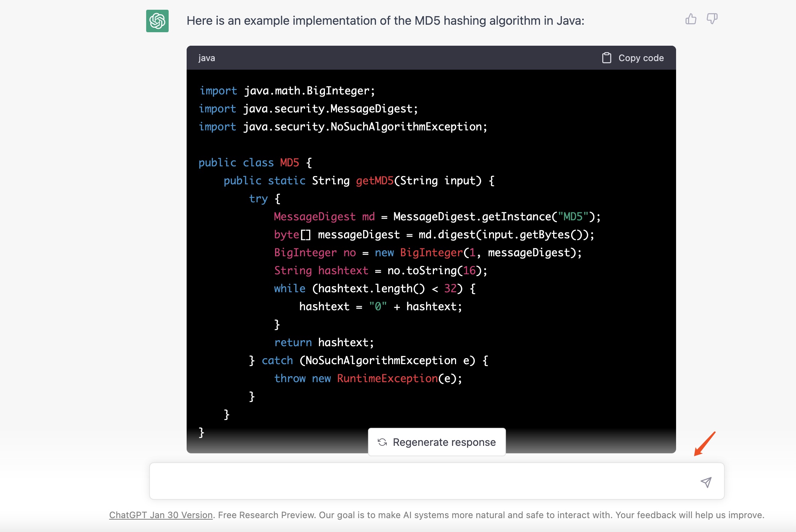The image size is (796, 532).
Task: Click the "String hashtext = no.toString(16);" line
Action: 381,270
